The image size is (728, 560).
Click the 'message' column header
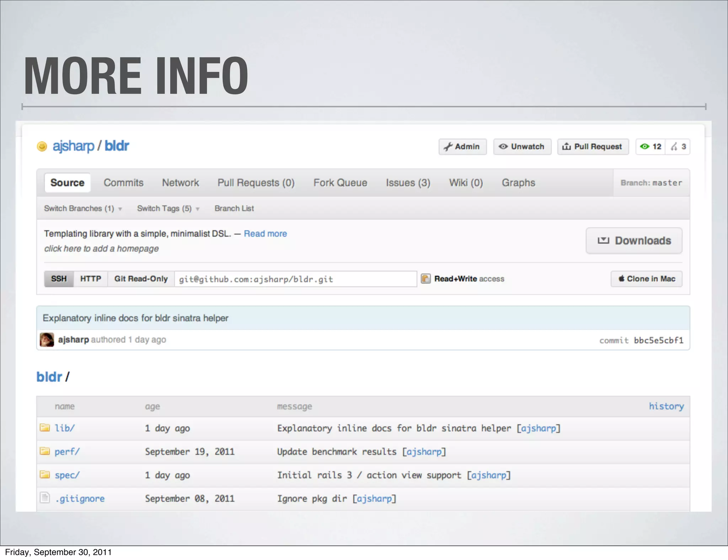[x=294, y=406]
